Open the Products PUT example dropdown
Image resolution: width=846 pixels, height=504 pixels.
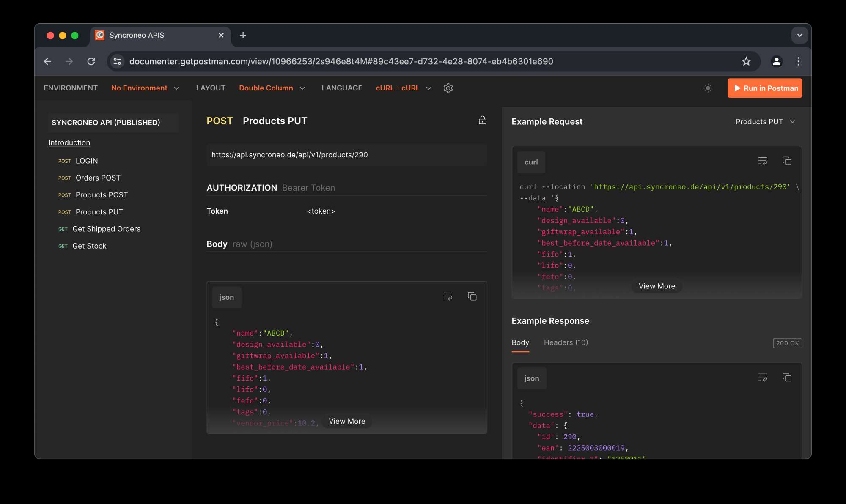coord(765,122)
